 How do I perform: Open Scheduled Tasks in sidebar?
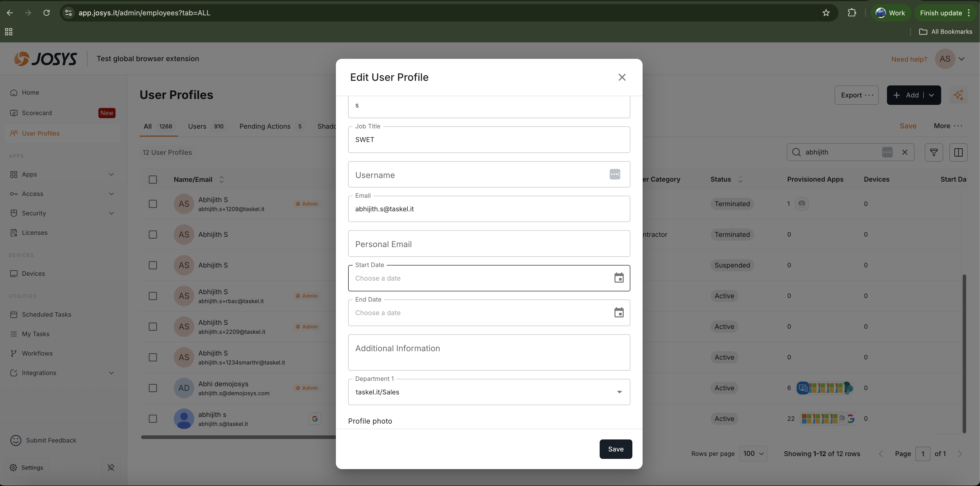(x=47, y=314)
